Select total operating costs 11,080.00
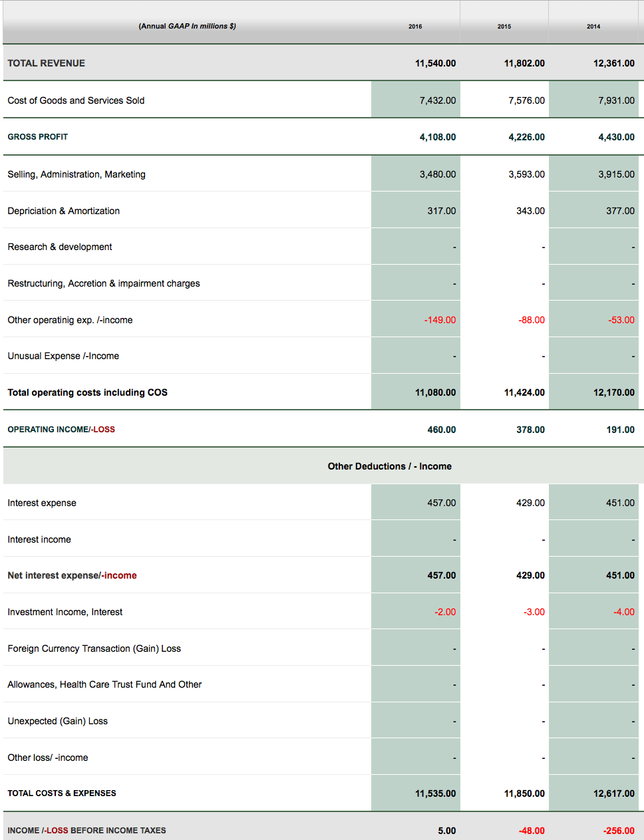 pos(435,392)
